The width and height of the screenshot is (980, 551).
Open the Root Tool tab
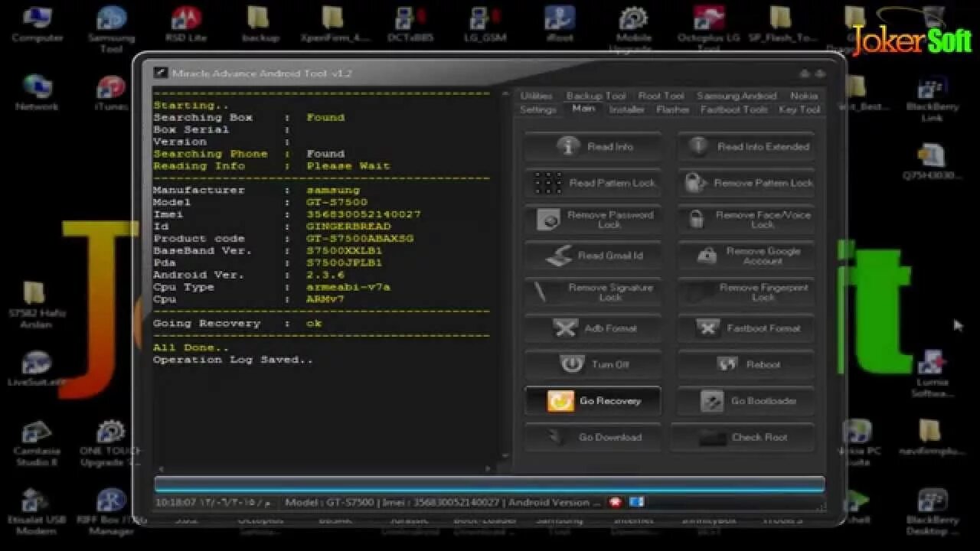pyautogui.click(x=661, y=96)
